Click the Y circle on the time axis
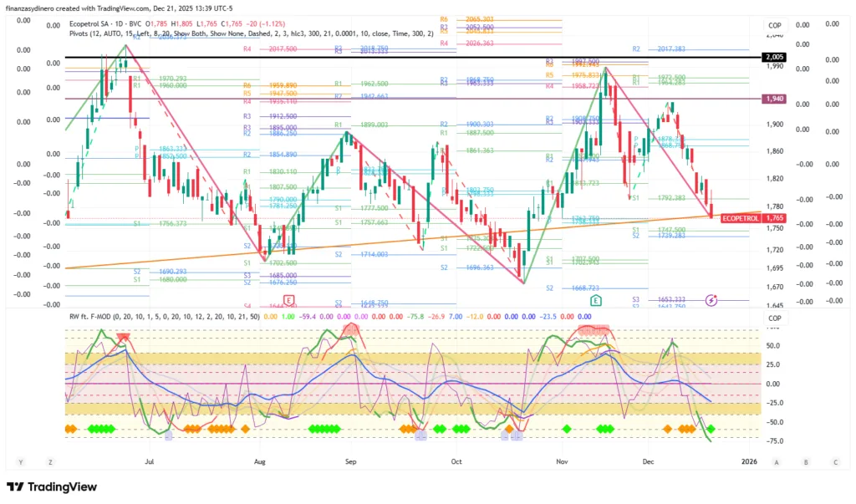 (21, 461)
